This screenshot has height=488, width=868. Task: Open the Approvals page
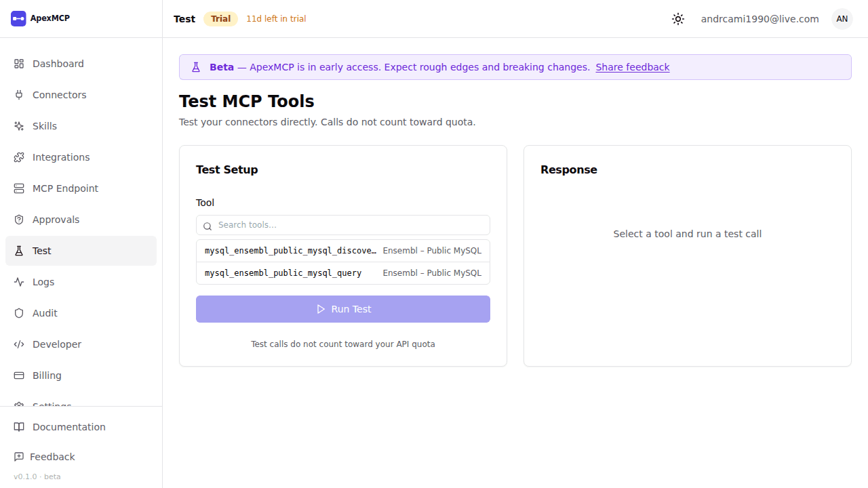pyautogui.click(x=81, y=220)
